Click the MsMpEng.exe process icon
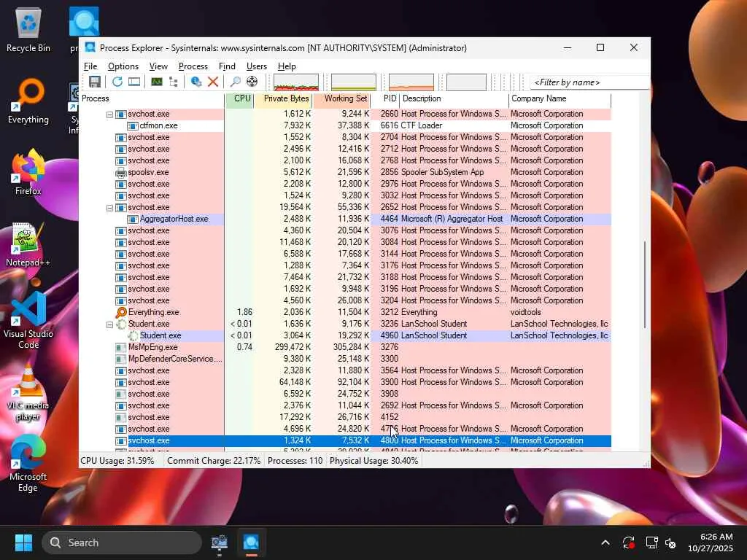This screenshot has width=747, height=560. pyautogui.click(x=121, y=347)
